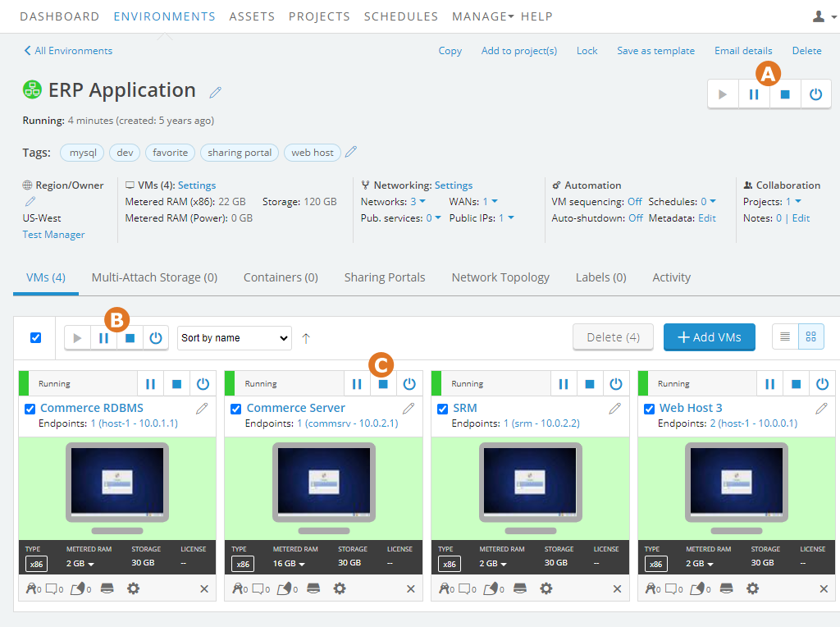Viewport: 840px width, 627px height.
Task: Power off the ERP Application environment
Action: click(x=816, y=94)
